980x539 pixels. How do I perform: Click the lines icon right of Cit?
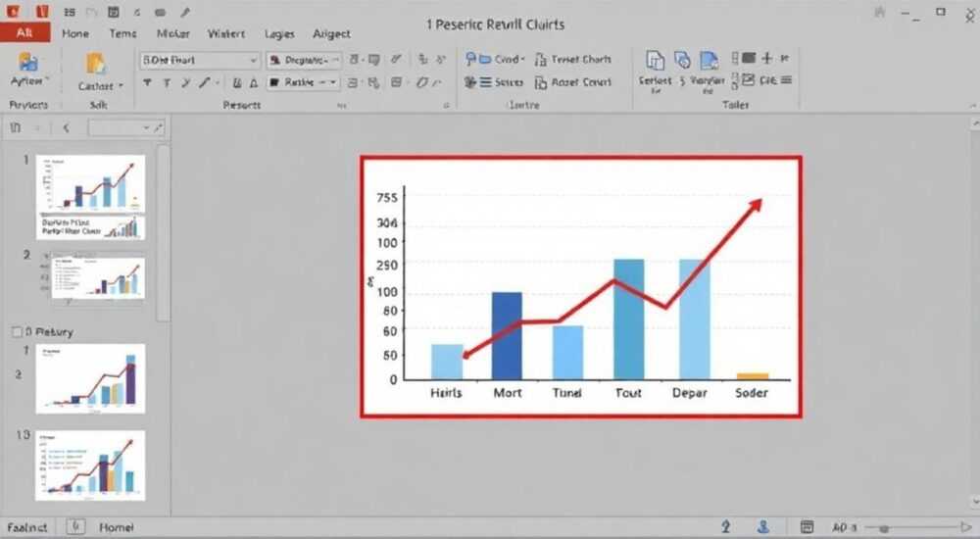tap(786, 80)
